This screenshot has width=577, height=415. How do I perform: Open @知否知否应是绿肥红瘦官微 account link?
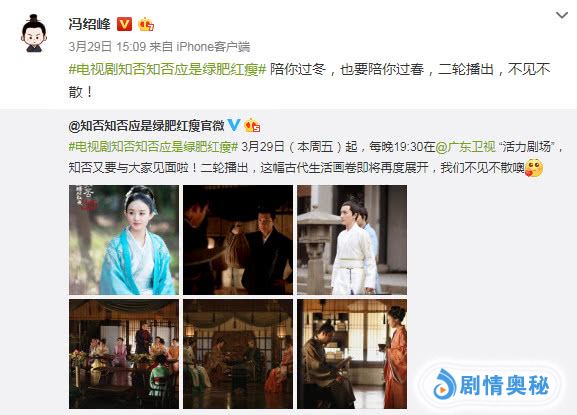tap(146, 126)
